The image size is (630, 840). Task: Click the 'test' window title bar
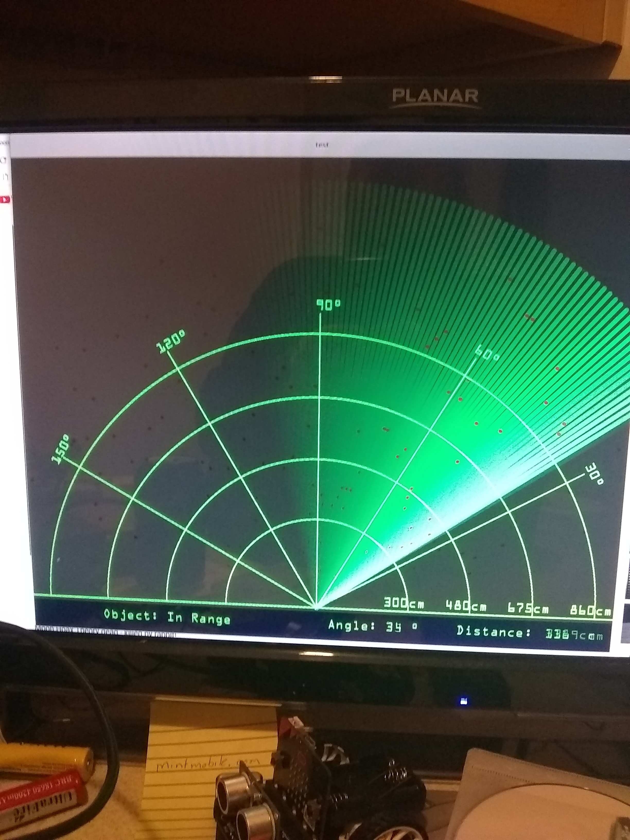pyautogui.click(x=322, y=145)
